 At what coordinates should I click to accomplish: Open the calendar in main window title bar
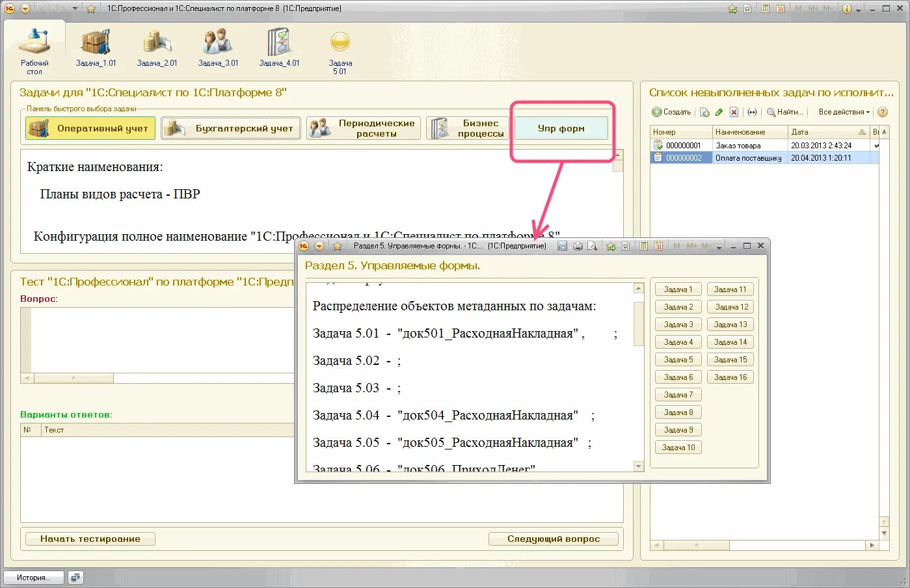(779, 8)
